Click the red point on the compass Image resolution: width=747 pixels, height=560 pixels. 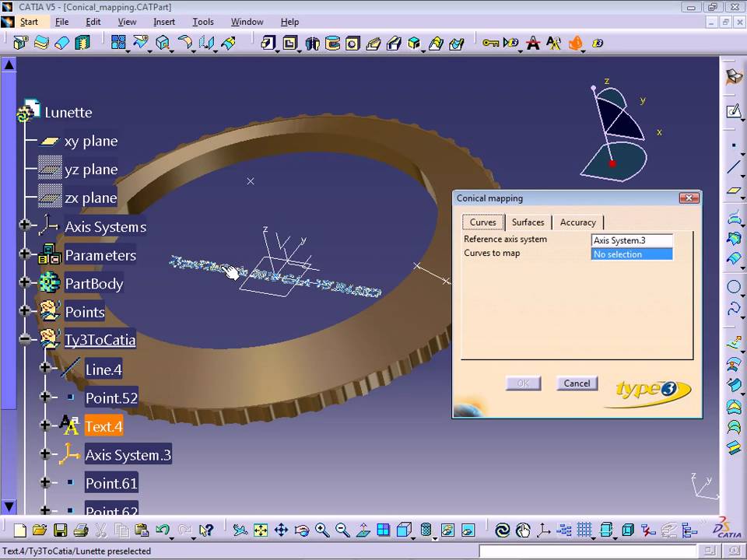(x=612, y=163)
